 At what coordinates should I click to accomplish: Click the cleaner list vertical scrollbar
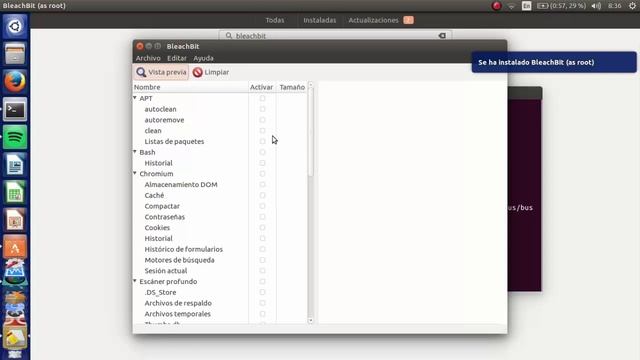pos(311,133)
